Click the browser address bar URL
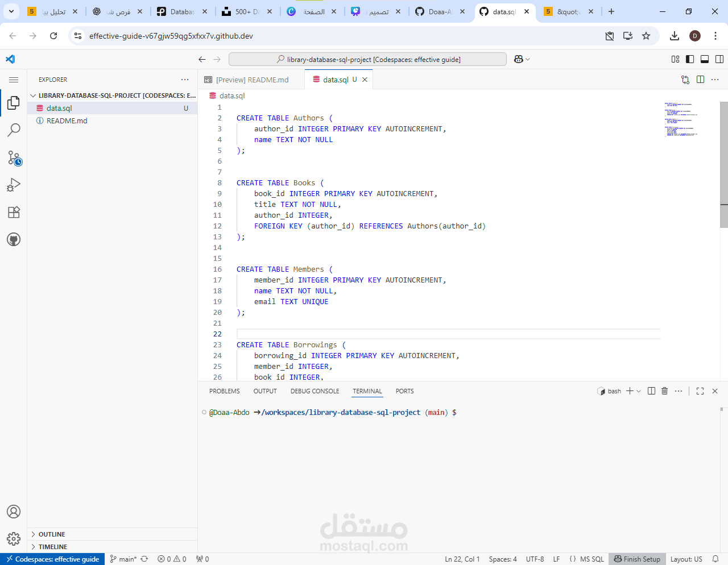Screen dimensions: 728x565 click(x=171, y=36)
